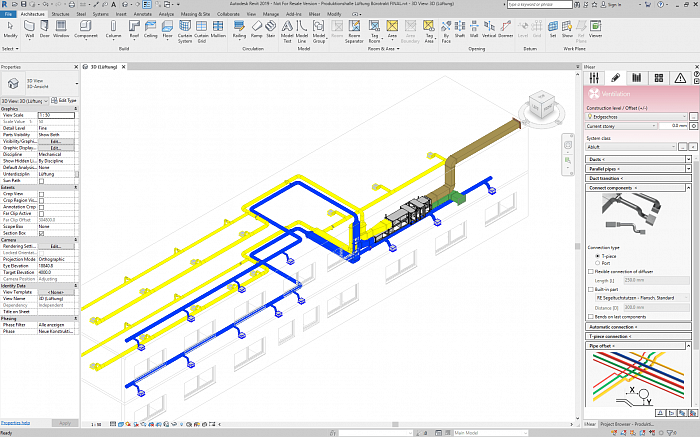Toggle Crop Region Visible checkbox

coord(42,200)
